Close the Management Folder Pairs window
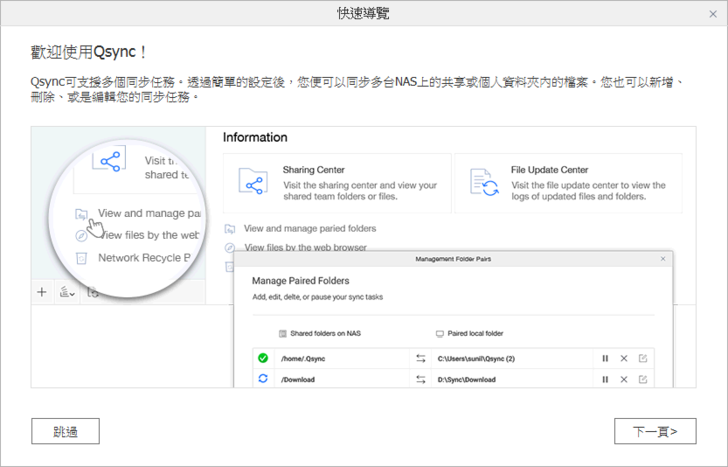 point(663,259)
